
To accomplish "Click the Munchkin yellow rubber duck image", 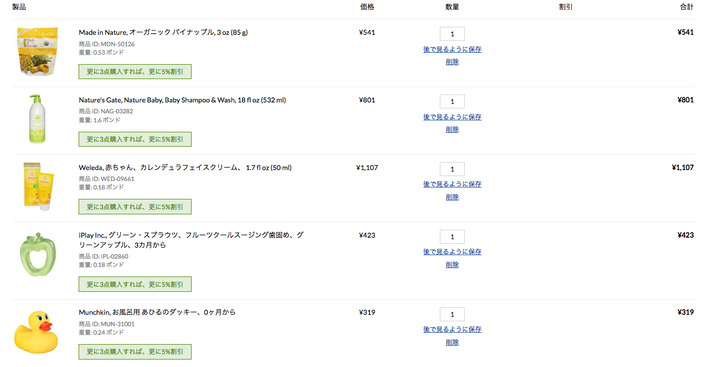I will (36, 331).
